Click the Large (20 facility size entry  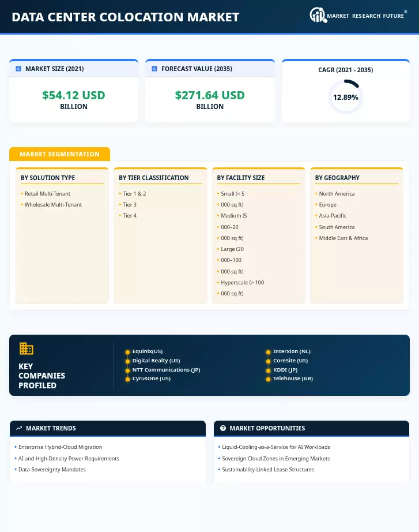[x=232, y=249]
